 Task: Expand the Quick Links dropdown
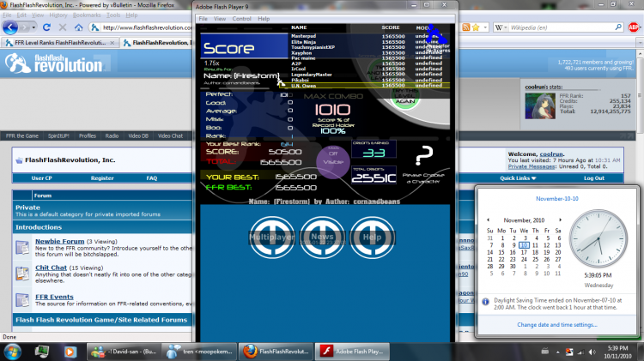coord(518,178)
